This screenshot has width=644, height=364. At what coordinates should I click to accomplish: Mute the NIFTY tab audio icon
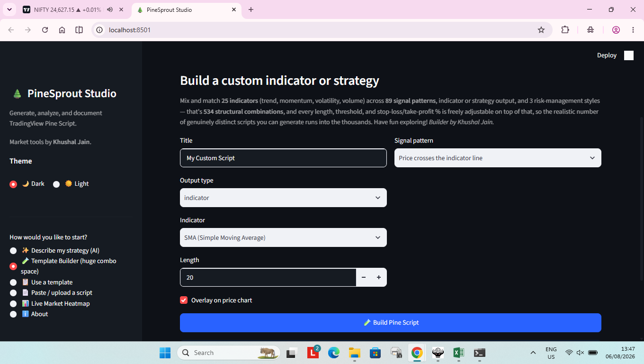pyautogui.click(x=110, y=9)
